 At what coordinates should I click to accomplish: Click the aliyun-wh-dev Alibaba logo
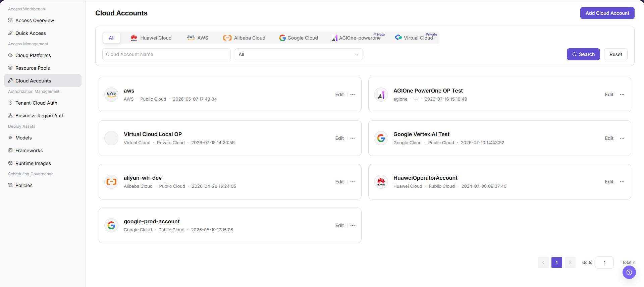tap(111, 182)
